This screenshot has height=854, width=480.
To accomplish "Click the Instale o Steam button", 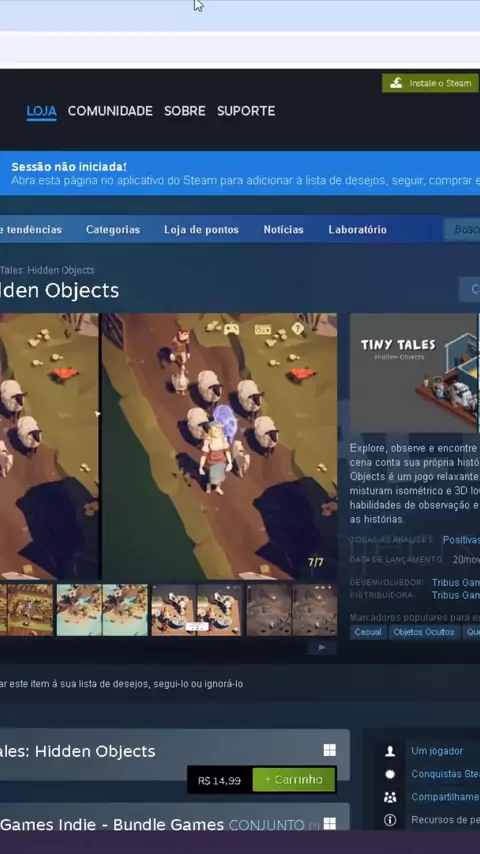I will coord(430,83).
